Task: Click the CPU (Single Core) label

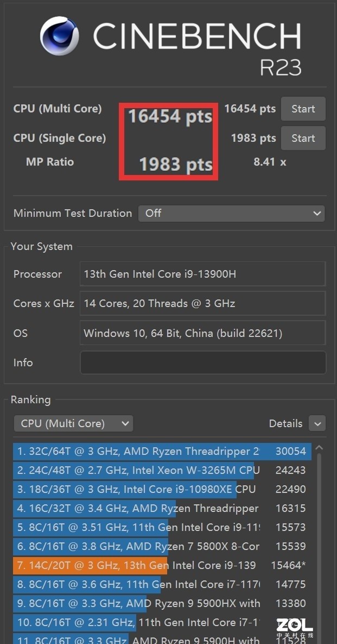Action: pyautogui.click(x=60, y=139)
